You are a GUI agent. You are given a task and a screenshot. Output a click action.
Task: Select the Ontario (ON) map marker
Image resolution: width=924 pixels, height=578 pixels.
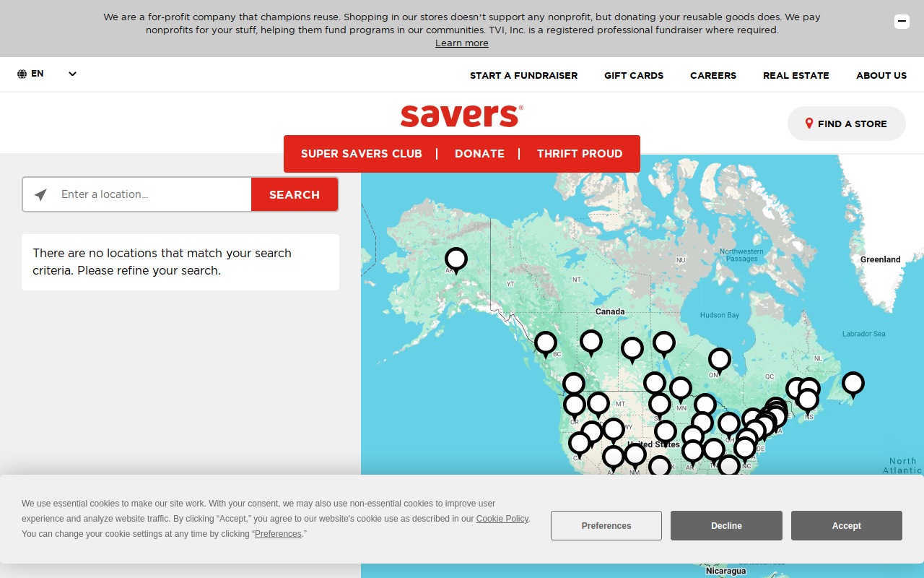(x=719, y=361)
